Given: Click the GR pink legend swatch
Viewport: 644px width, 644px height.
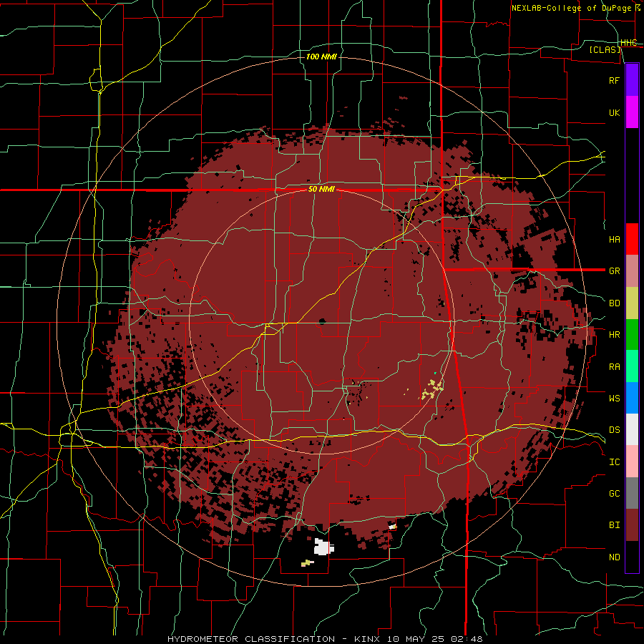Looking at the screenshot, I should (632, 271).
